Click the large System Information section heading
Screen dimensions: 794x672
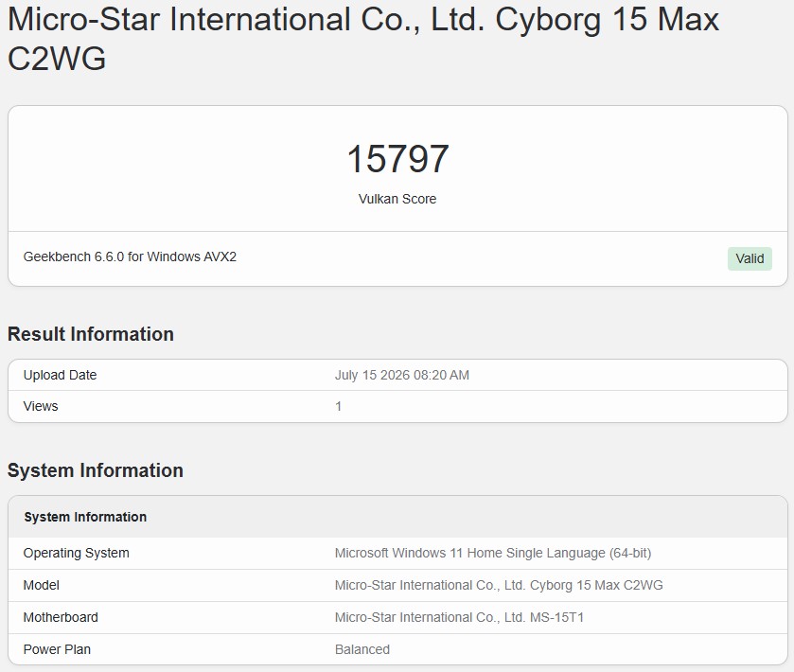[x=96, y=470]
